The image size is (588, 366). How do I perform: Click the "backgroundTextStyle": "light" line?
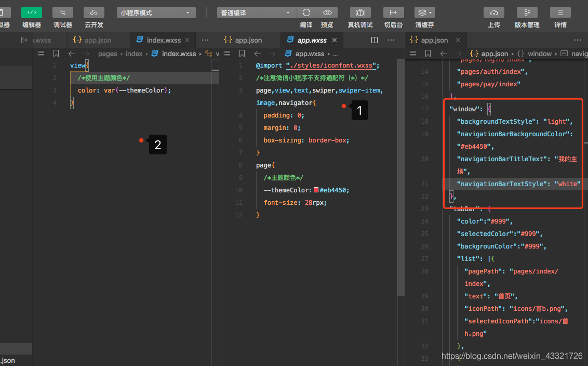(x=515, y=122)
